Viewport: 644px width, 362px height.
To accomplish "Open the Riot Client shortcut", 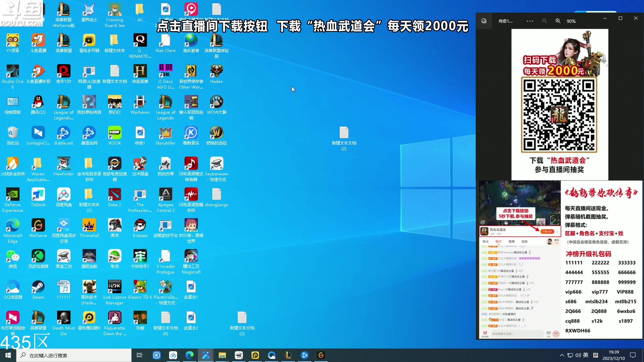I will point(165,41).
